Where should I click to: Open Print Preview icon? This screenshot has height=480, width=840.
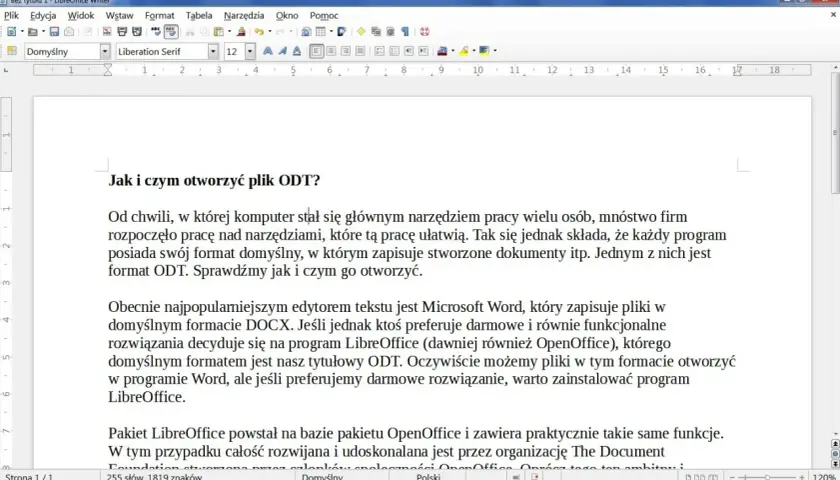coord(137,32)
